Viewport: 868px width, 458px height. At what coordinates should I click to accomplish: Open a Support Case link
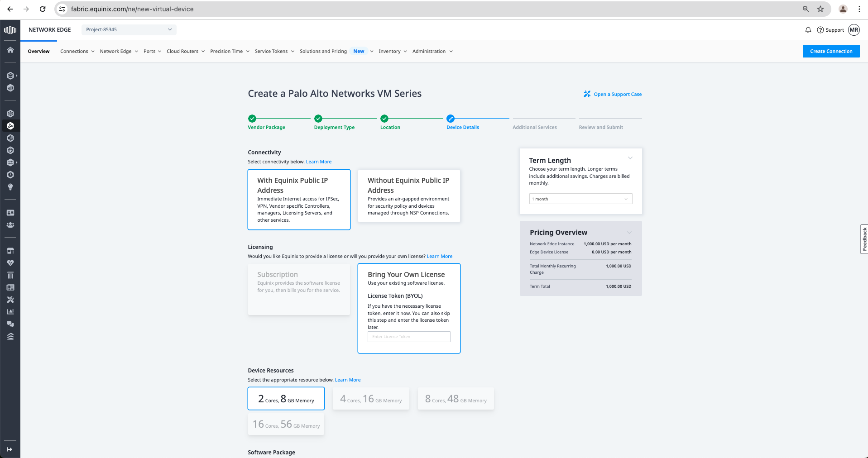[x=613, y=94]
